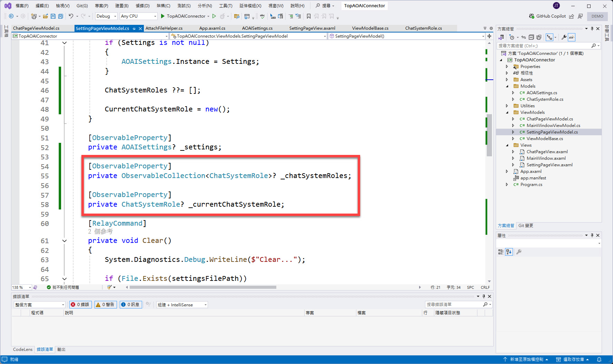Click the Properties wrench icon in Solution Explorer
613x364 pixels.
pos(564,37)
